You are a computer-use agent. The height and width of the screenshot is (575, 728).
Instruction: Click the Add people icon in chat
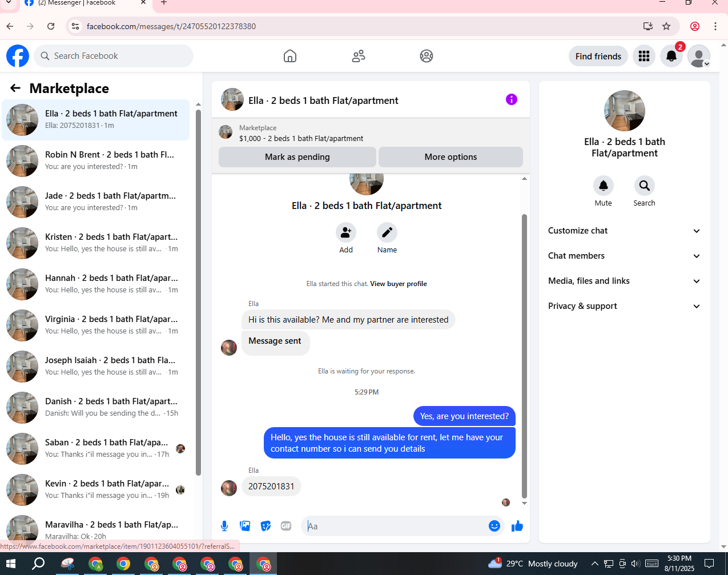click(346, 232)
